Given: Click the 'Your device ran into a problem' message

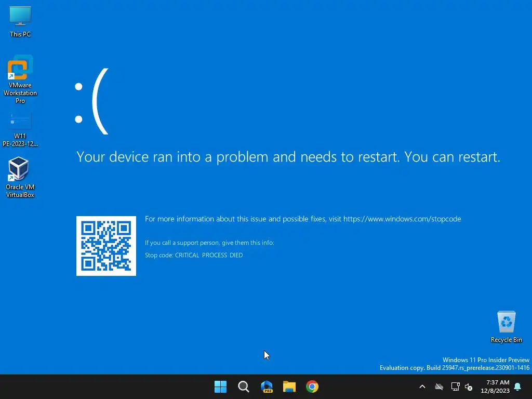Looking at the screenshot, I should point(288,157).
